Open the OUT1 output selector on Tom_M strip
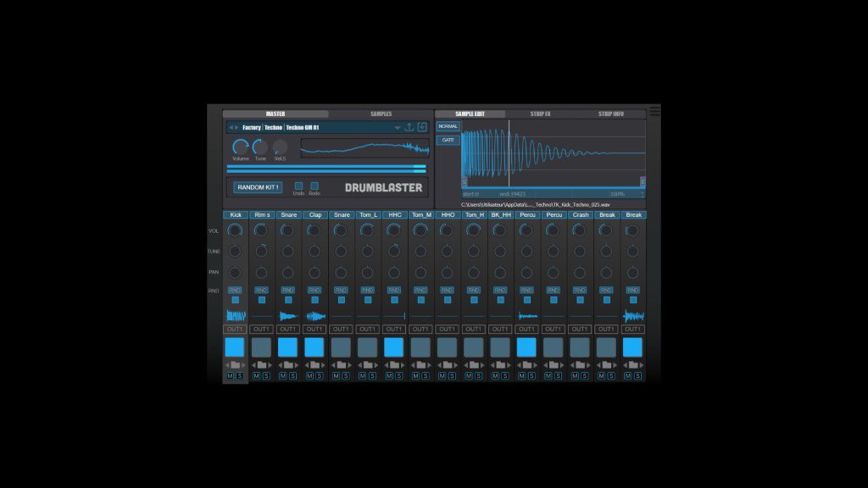Screen dimensions: 868x488 point(420,329)
